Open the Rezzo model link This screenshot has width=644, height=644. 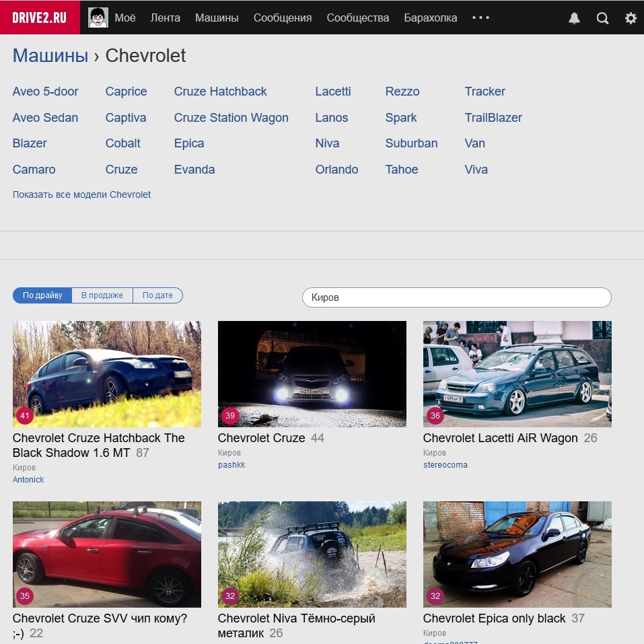pyautogui.click(x=402, y=91)
